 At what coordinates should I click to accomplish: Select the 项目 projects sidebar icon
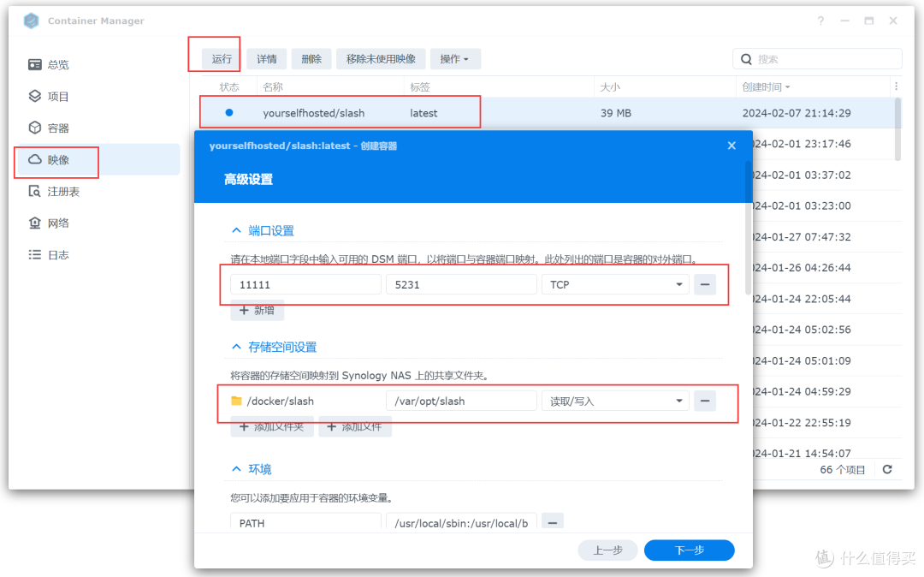click(34, 96)
